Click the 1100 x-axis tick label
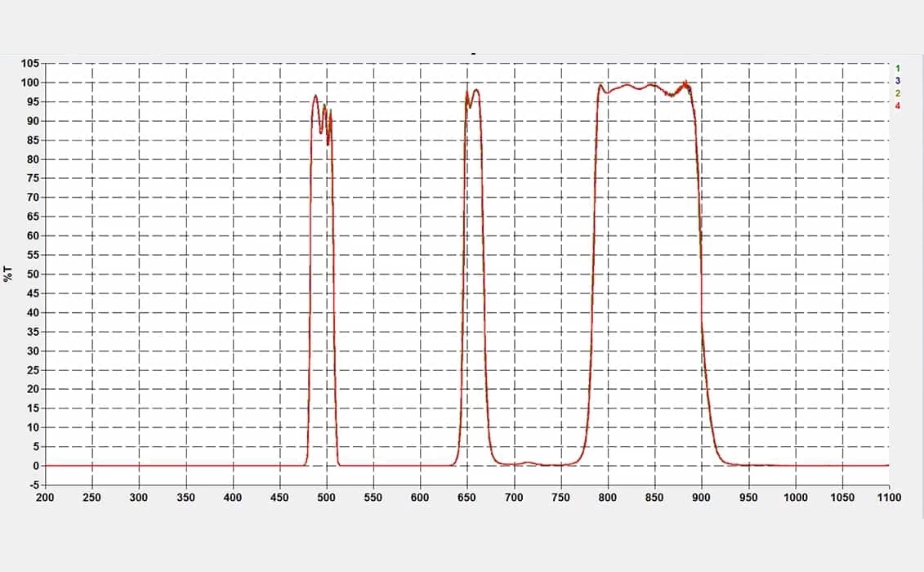The width and height of the screenshot is (924, 572). tap(888, 497)
